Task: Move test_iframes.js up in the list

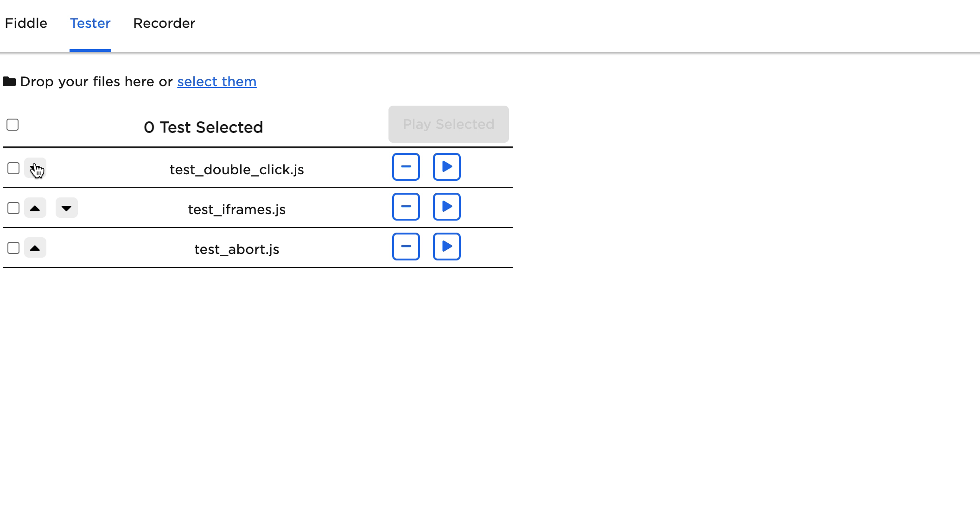Action: [35, 208]
